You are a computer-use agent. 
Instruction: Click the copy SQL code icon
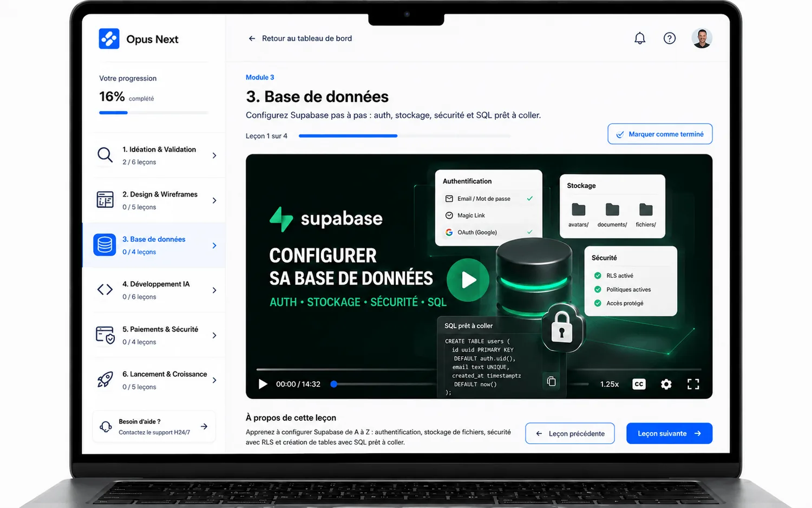551,381
